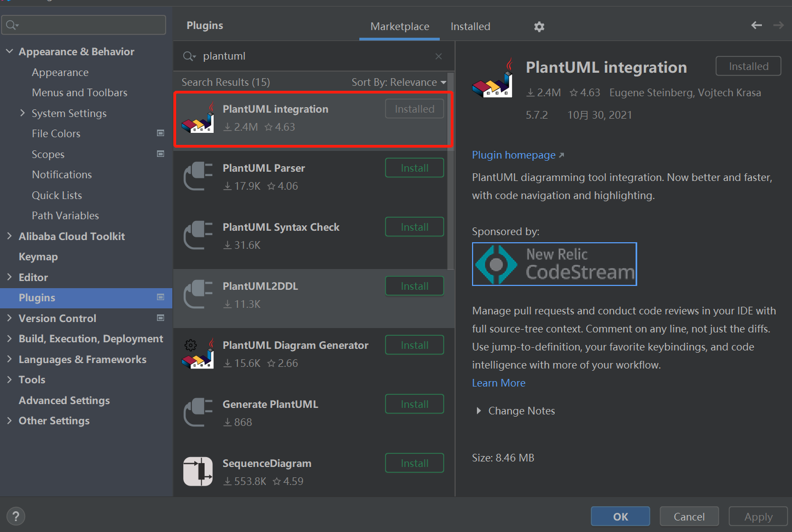Click the settings search input field
The image size is (792, 532).
point(84,25)
